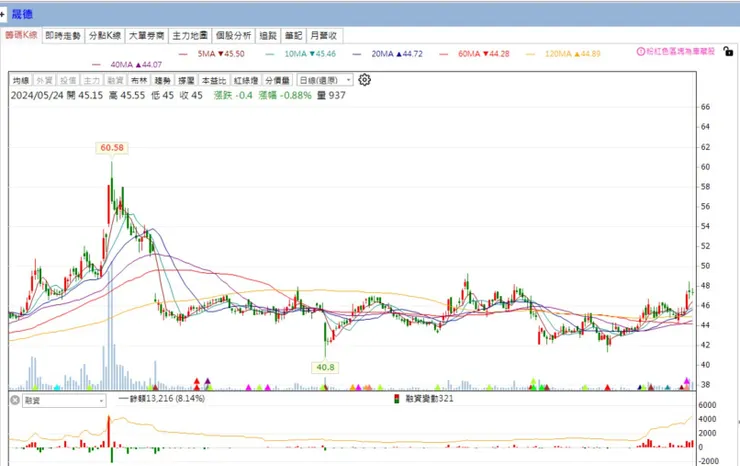Toggle the 分價量 button

click(278, 80)
